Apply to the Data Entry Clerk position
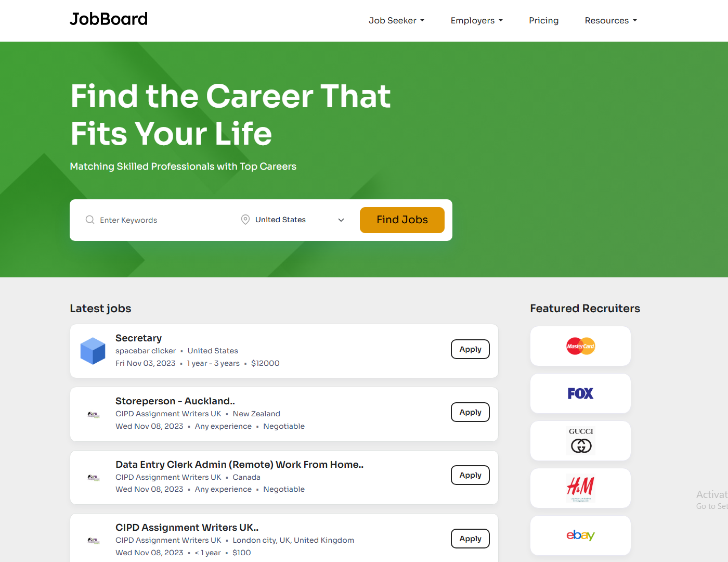 [x=470, y=475]
